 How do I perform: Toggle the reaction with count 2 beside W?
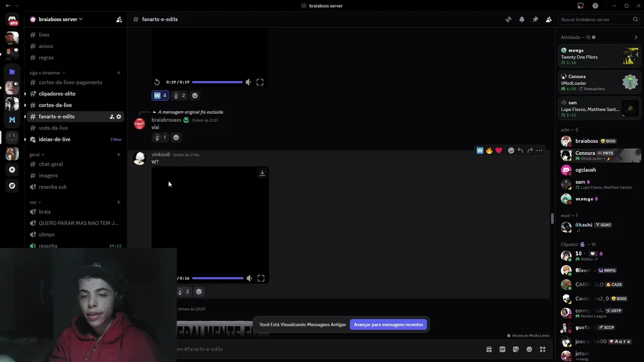(179, 96)
